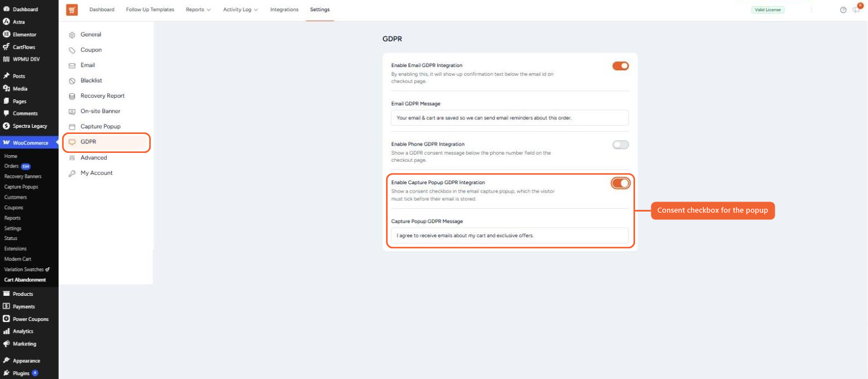Open WooCommerce Status submenu link
Image resolution: width=868 pixels, height=379 pixels.
[11, 238]
